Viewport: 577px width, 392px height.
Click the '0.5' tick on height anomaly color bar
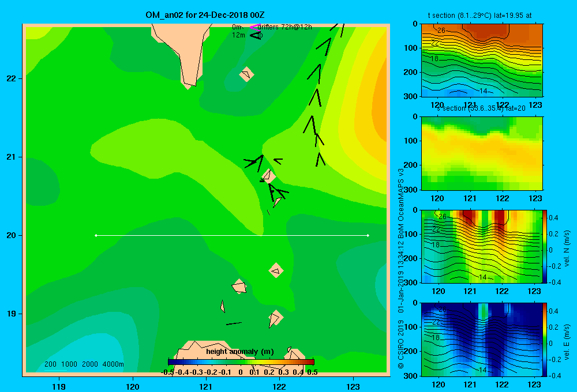coord(312,372)
